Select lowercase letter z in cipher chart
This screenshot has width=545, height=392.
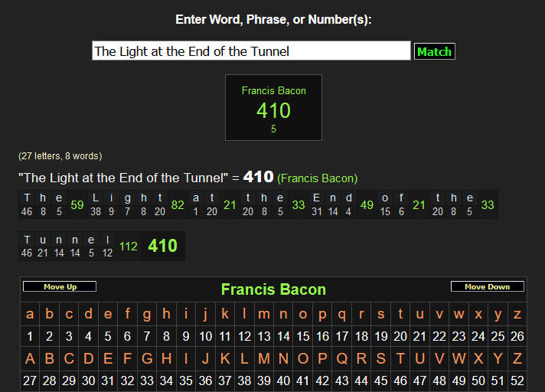coord(517,314)
